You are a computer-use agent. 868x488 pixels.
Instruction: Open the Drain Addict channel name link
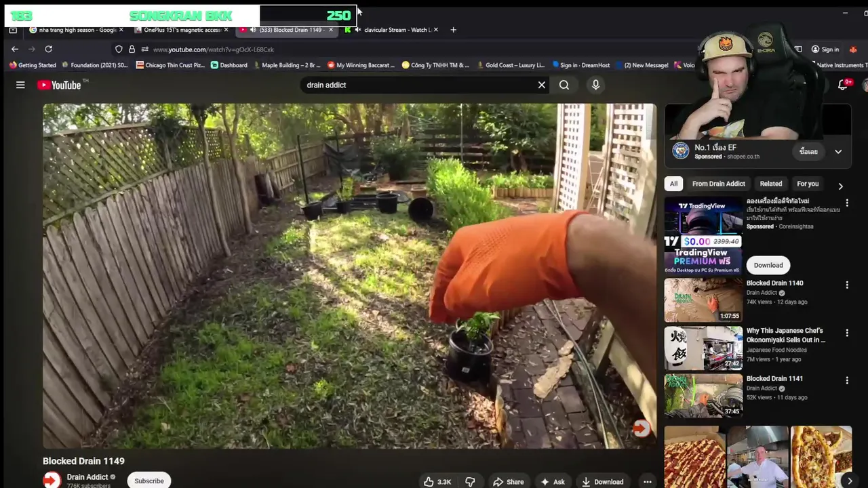87,477
